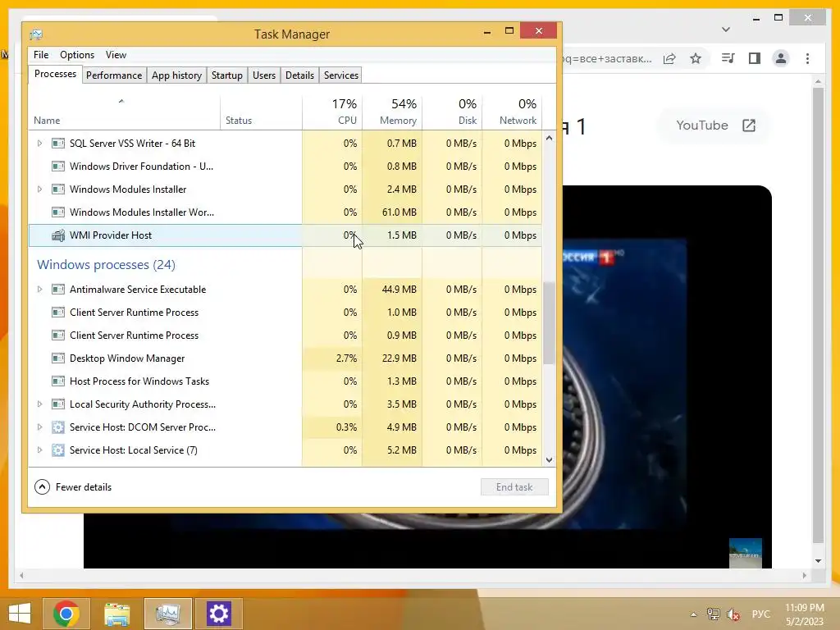
Task: Sort by the Disk column header
Action: 452,112
